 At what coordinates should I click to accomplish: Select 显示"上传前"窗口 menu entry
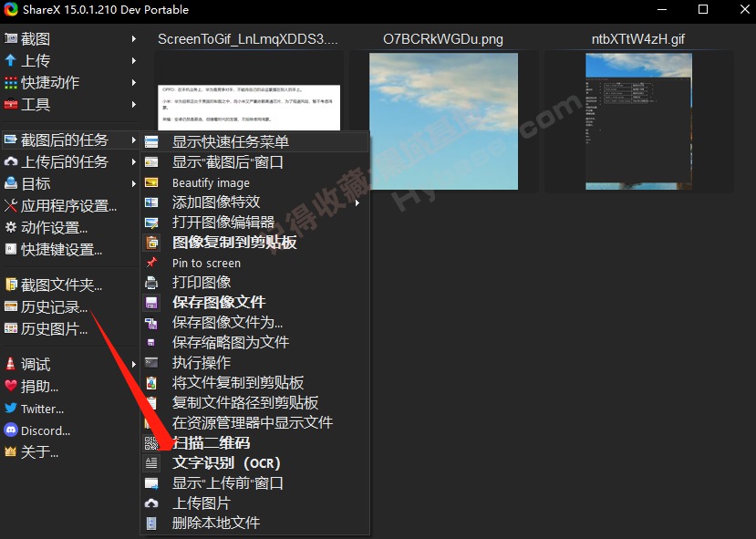pos(255,483)
